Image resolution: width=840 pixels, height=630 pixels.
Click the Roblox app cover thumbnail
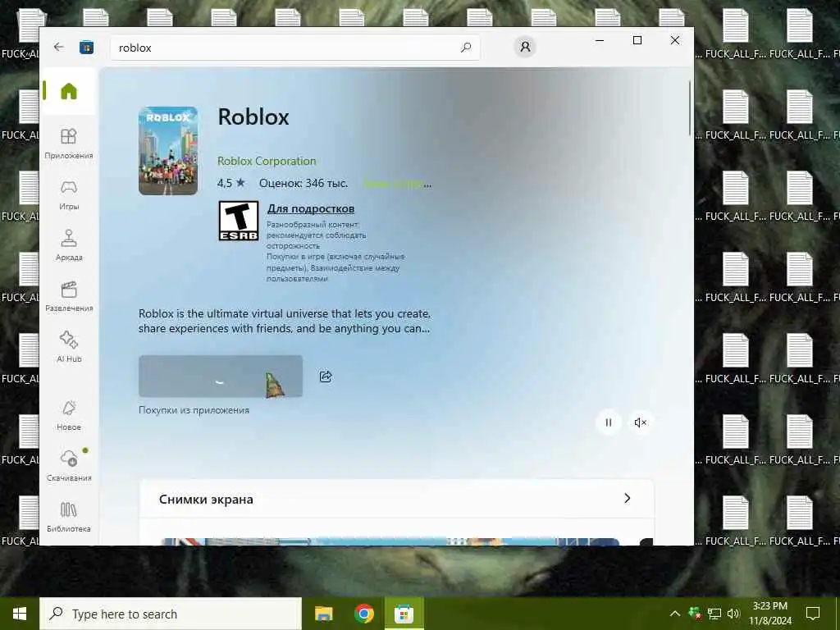tap(168, 151)
